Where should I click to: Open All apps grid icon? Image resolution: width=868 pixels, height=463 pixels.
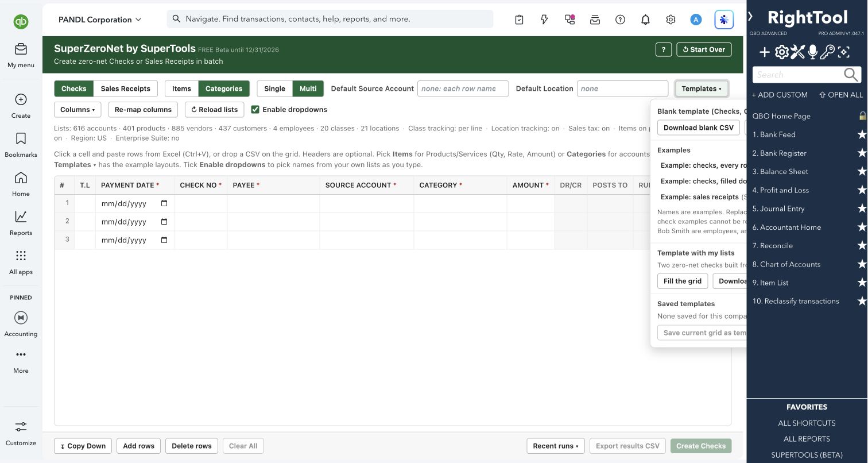[x=21, y=262]
